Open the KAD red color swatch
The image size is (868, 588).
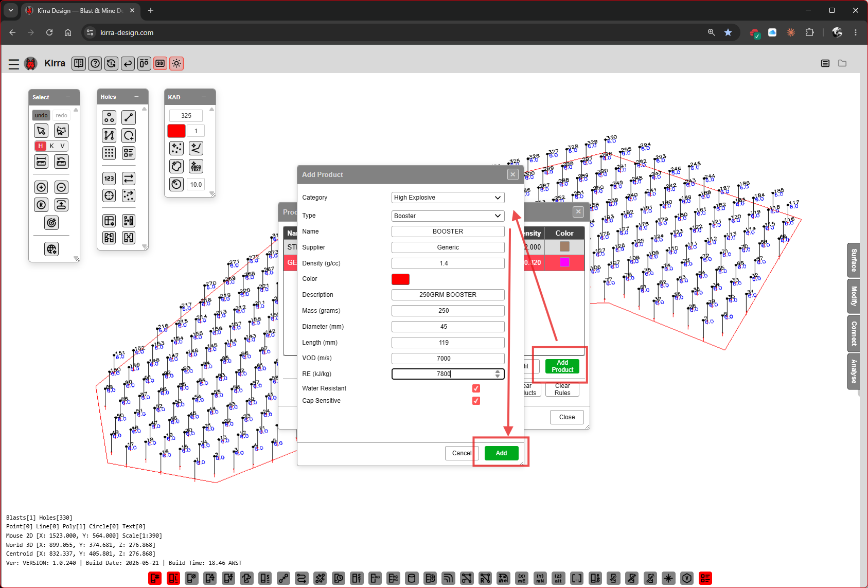point(176,131)
